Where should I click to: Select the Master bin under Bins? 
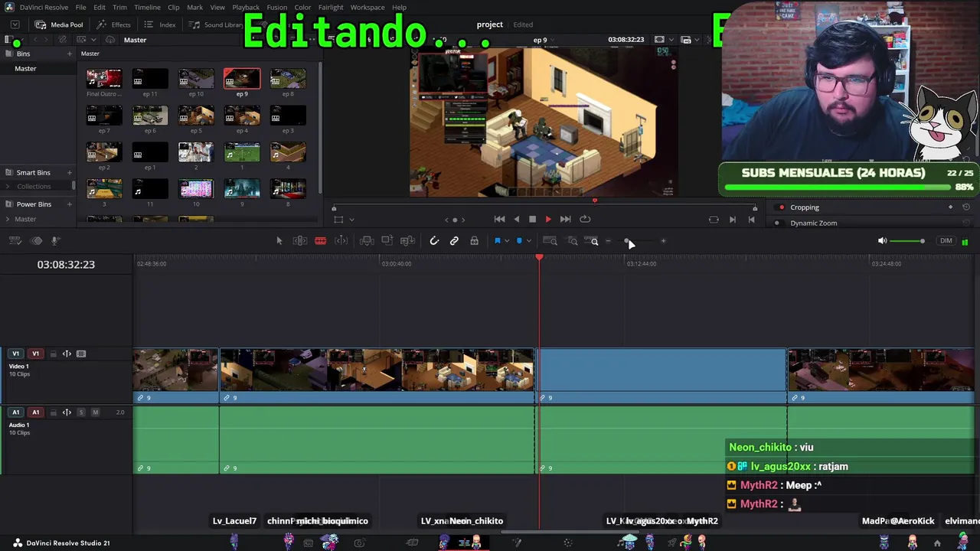coord(25,69)
